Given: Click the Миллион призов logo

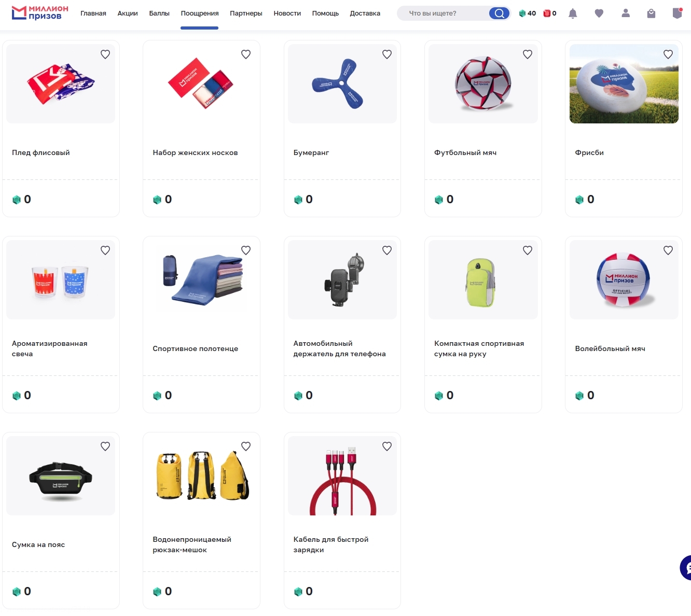Looking at the screenshot, I should coord(40,13).
